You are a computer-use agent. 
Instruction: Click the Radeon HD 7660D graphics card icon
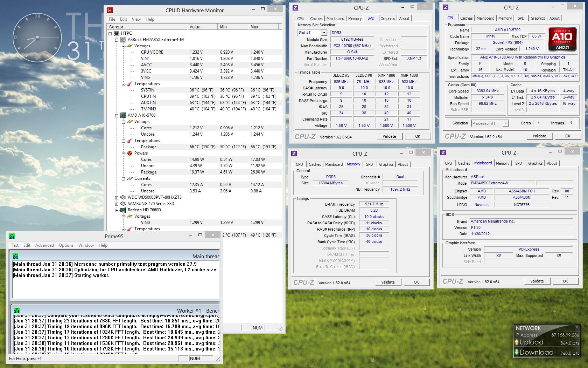point(123,210)
